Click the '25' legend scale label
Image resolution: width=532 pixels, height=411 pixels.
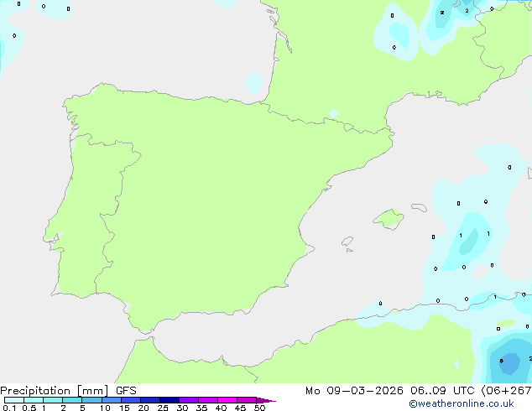point(163,408)
